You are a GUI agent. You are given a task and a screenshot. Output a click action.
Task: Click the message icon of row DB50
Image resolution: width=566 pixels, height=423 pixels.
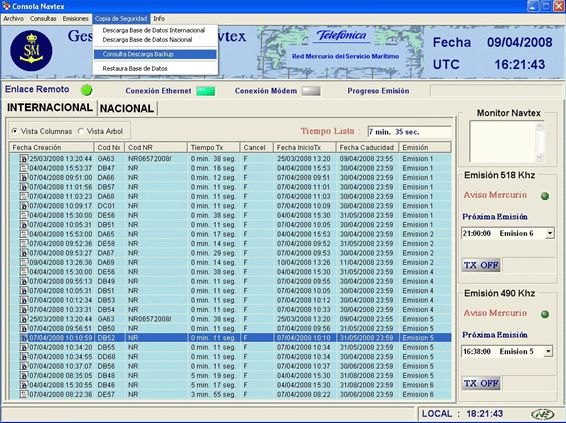(24, 328)
